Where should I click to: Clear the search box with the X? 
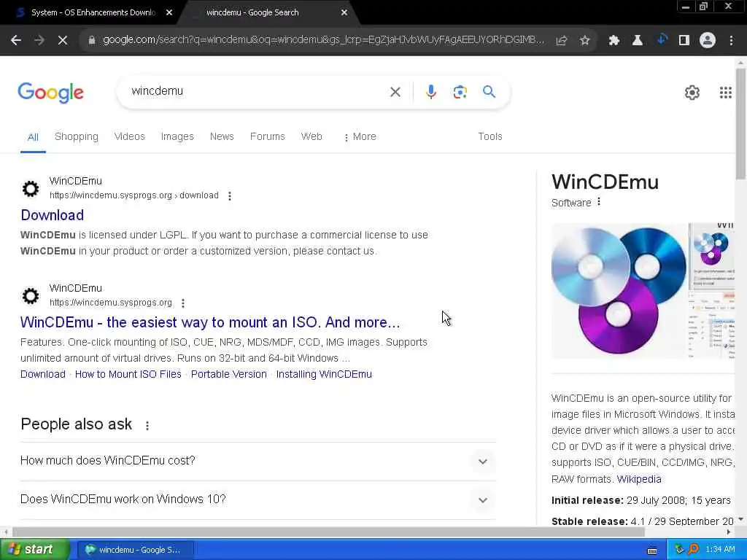395,92
